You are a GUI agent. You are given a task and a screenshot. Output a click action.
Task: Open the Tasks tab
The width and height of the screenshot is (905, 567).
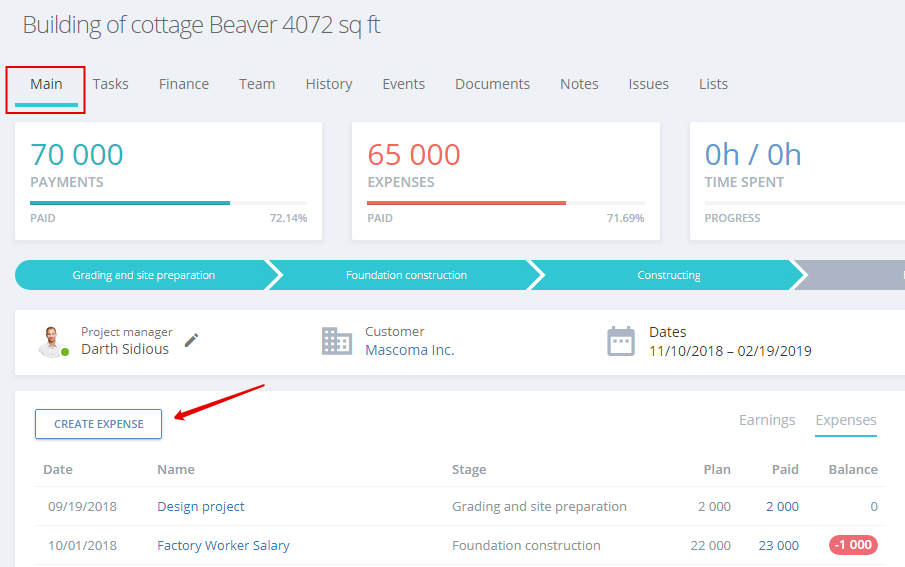point(110,84)
